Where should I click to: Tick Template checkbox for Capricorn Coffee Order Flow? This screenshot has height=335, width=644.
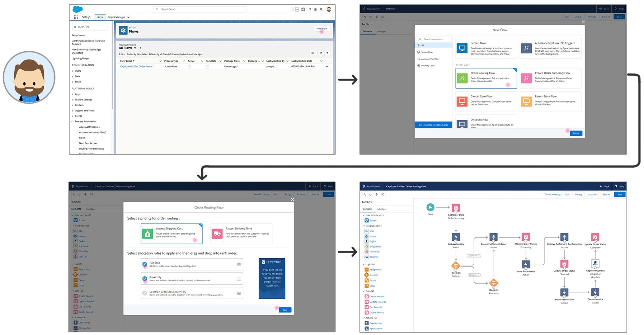point(207,67)
